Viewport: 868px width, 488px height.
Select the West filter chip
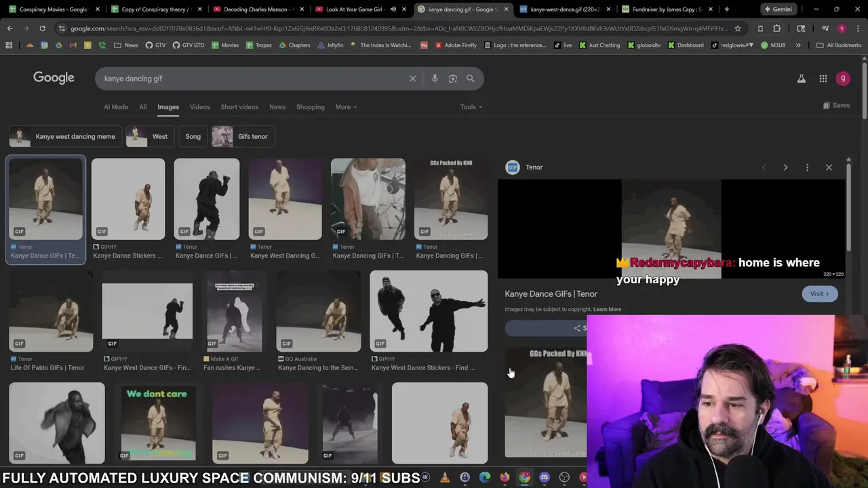149,136
